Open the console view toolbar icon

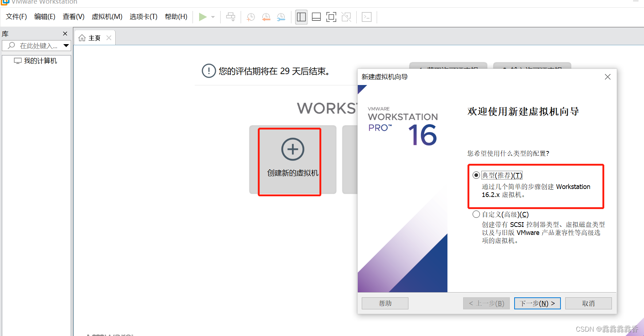click(366, 17)
